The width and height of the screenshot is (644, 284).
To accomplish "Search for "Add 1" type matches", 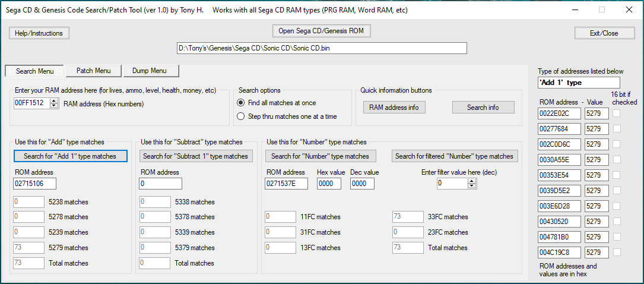I will tap(70, 156).
